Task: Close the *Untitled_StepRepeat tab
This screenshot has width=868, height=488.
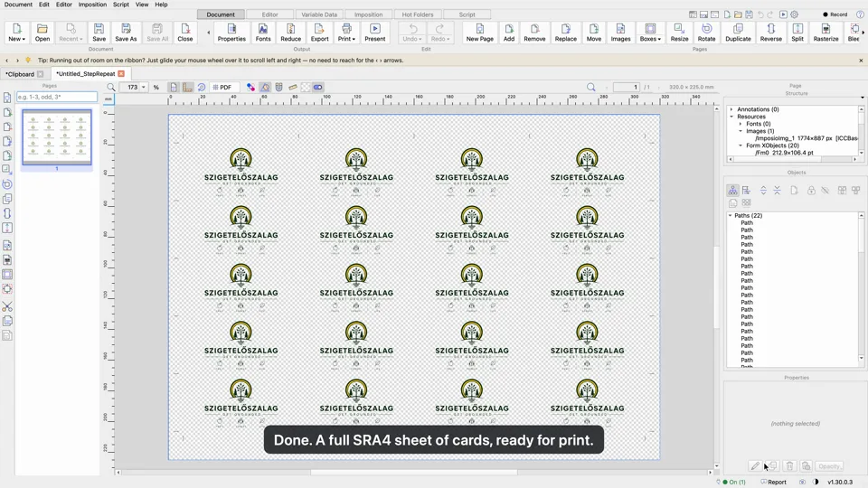Action: pos(121,73)
